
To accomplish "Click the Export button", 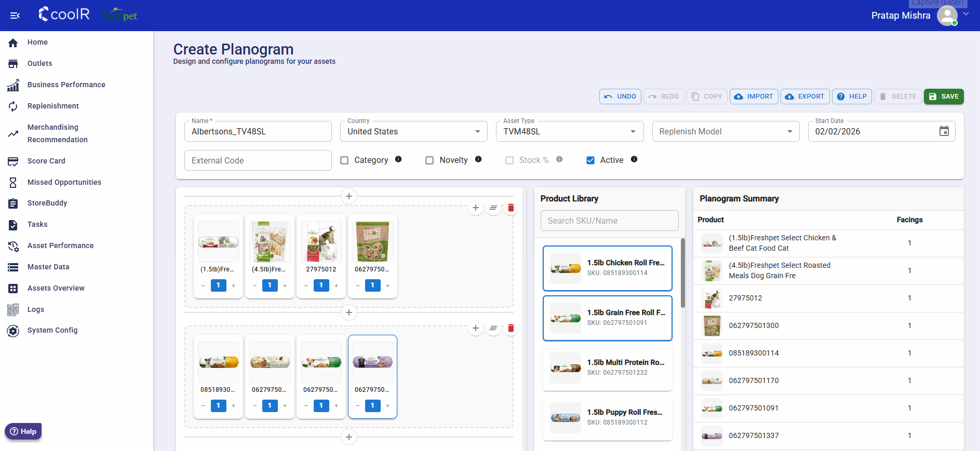I will (804, 97).
